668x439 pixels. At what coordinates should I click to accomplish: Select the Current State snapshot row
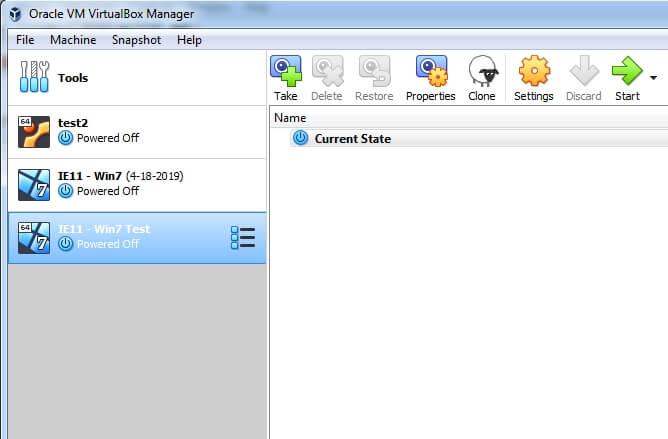coord(479,139)
